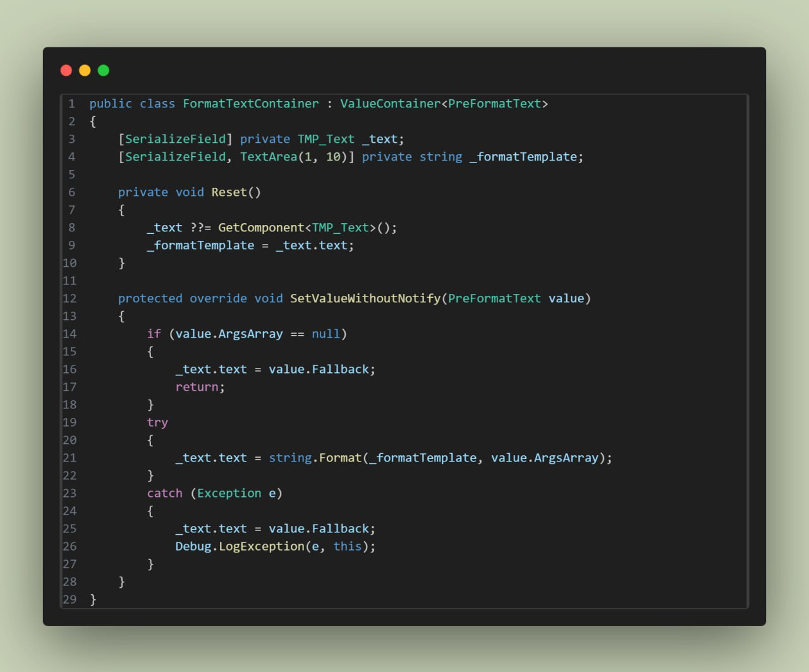The height and width of the screenshot is (672, 809).
Task: Click the SetValueWithoutNotify method name
Action: [365, 298]
